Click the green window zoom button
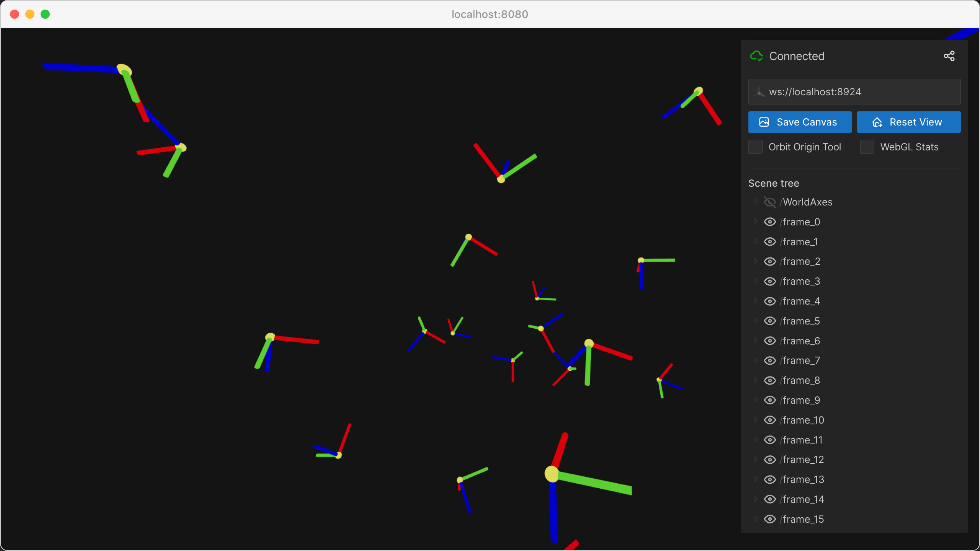This screenshot has width=980, height=551. [45, 14]
